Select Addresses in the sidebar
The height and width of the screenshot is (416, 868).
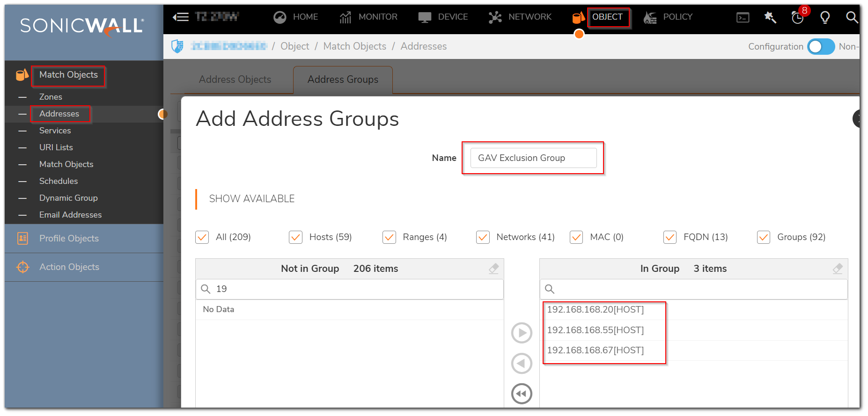coord(59,114)
